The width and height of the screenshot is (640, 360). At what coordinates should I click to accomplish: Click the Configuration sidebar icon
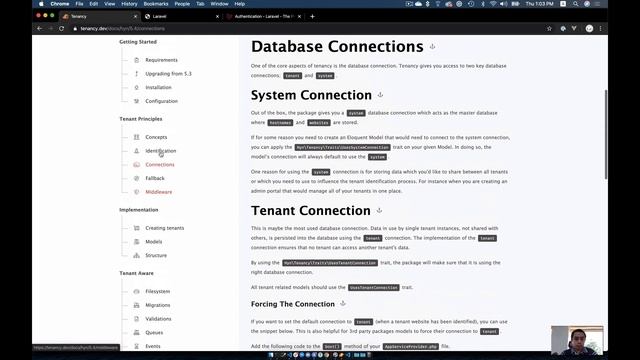(x=136, y=101)
